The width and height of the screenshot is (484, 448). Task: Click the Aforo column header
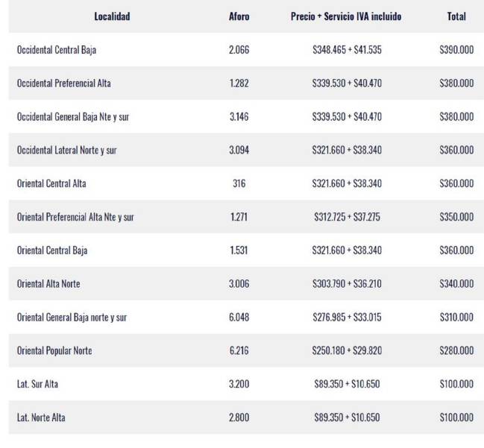tap(239, 16)
